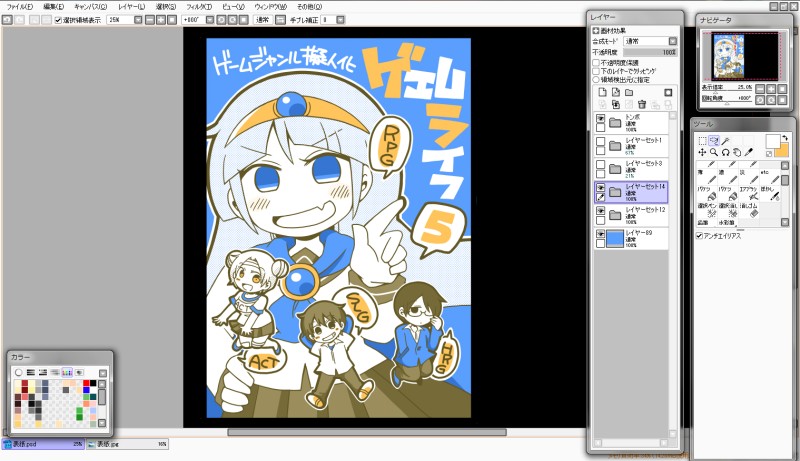
Task: Zoom in with Navigator plus button
Action: (771, 89)
